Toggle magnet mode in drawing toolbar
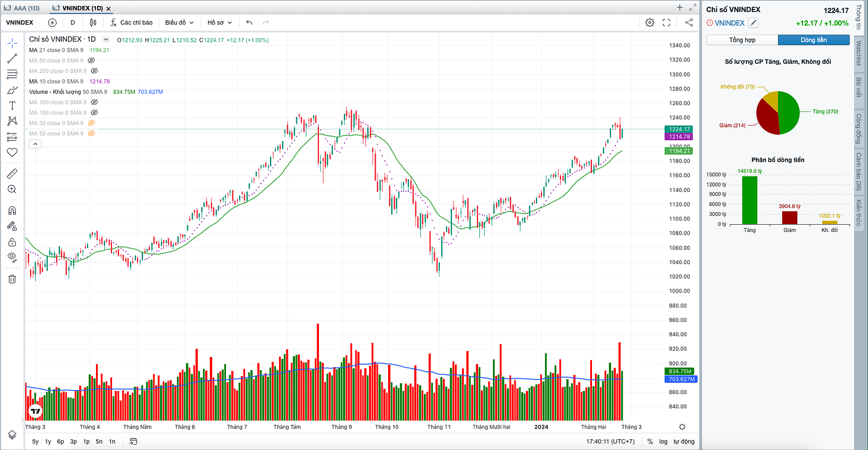This screenshot has height=450, width=868. (x=12, y=210)
